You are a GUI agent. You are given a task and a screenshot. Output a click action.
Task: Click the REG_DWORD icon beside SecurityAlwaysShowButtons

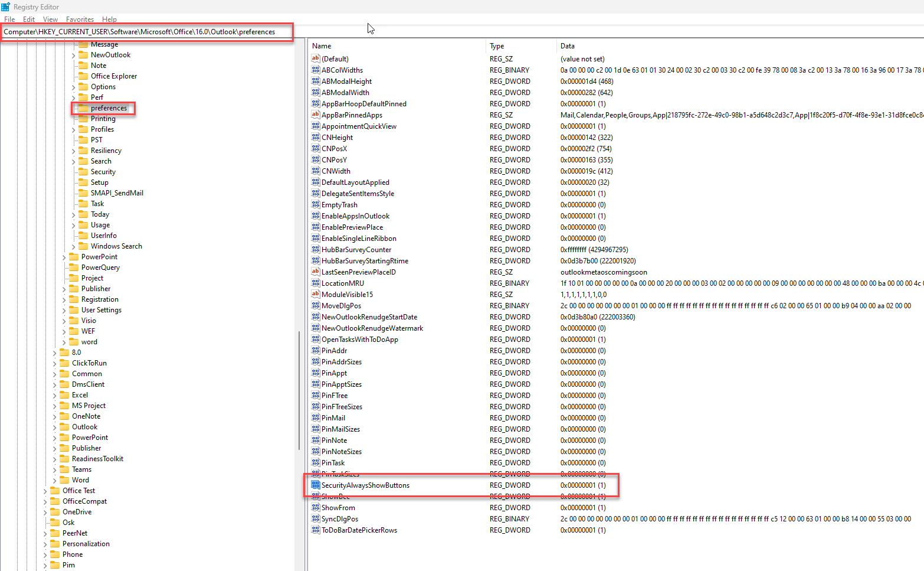pos(316,485)
